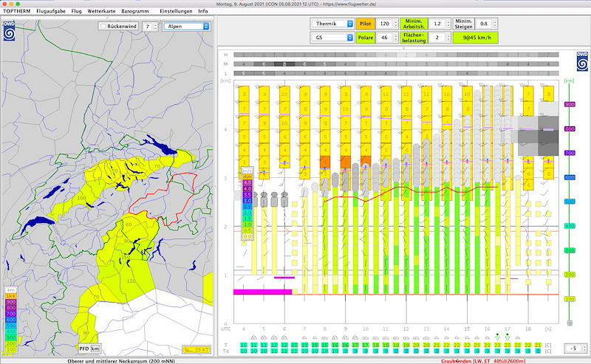Click the 200 swatch in the map legend
The image size is (591, 364).
coord(11,343)
